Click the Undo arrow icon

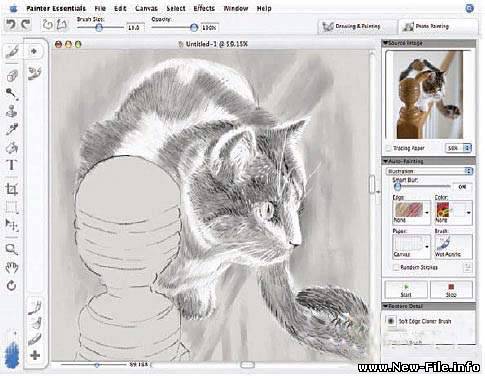(11, 24)
